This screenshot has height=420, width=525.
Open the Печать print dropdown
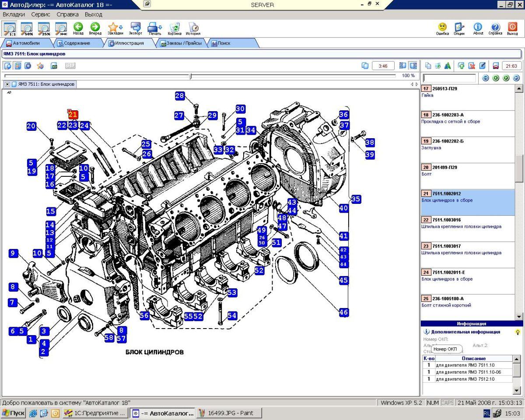(x=154, y=28)
